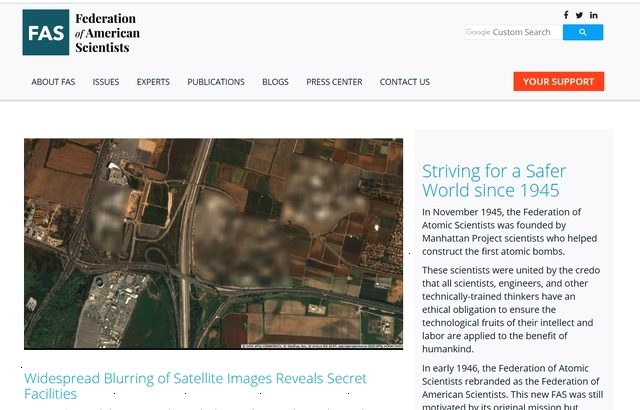Focus the Google Custom Search field
Viewport: 640px width, 410px height.
(x=513, y=32)
